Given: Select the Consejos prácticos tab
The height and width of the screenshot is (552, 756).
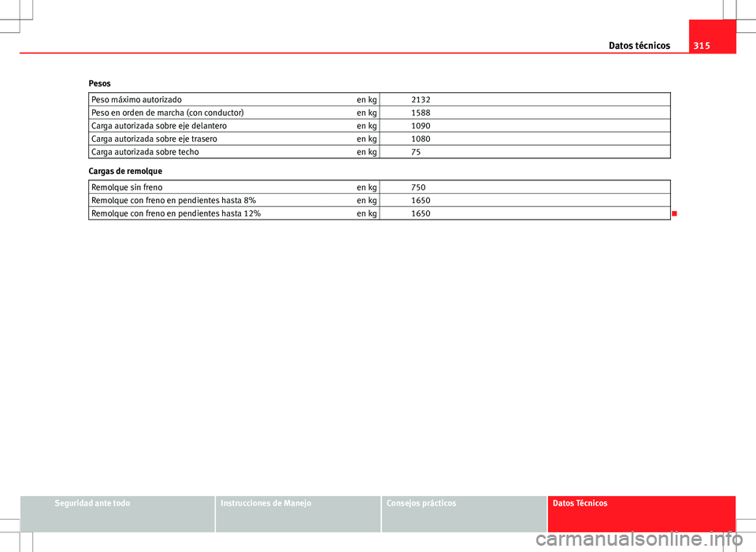Looking at the screenshot, I should tap(464, 513).
